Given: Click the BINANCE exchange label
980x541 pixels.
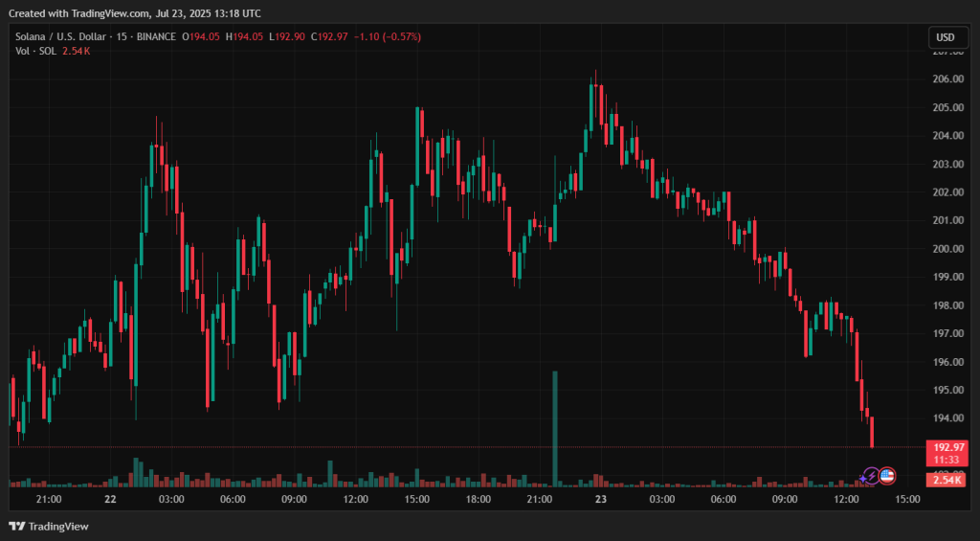Looking at the screenshot, I should (x=157, y=36).
